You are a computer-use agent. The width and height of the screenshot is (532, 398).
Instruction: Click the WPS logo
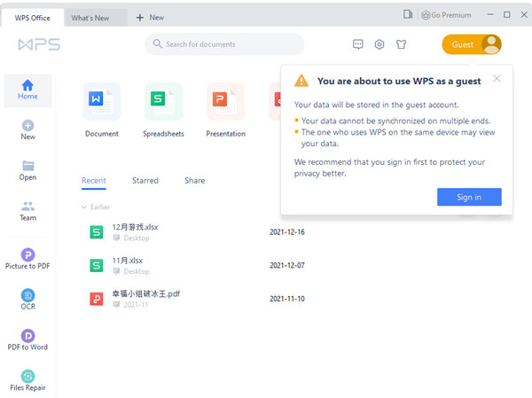(39, 44)
